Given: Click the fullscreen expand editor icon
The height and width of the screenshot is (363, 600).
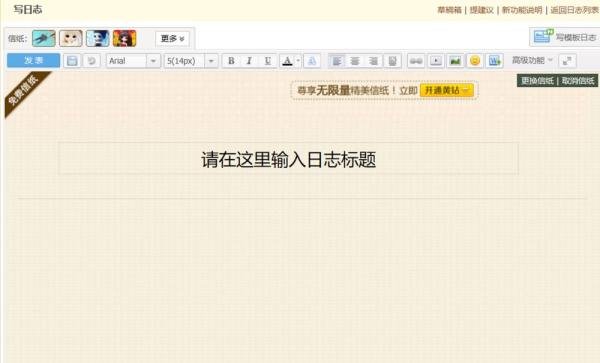Looking at the screenshot, I should [x=567, y=61].
